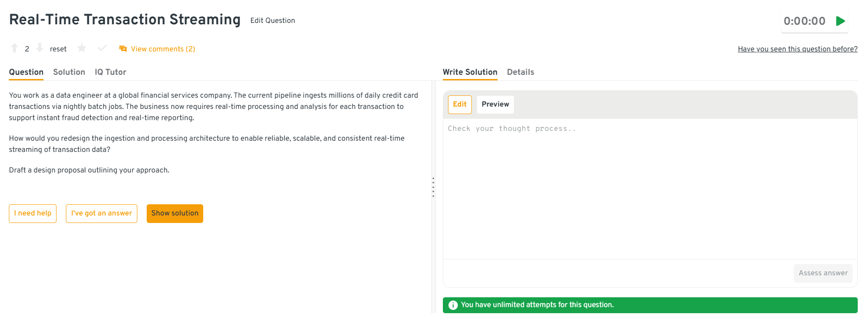This screenshot has height=330, width=868.
Task: Upvote the question with the up arrow
Action: tap(14, 48)
